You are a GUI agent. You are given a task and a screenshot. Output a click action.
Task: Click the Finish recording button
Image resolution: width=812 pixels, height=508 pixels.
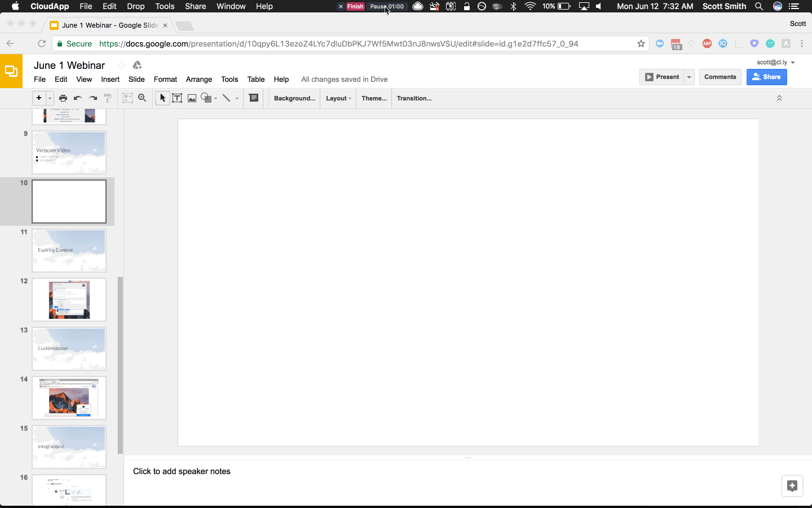pyautogui.click(x=355, y=6)
